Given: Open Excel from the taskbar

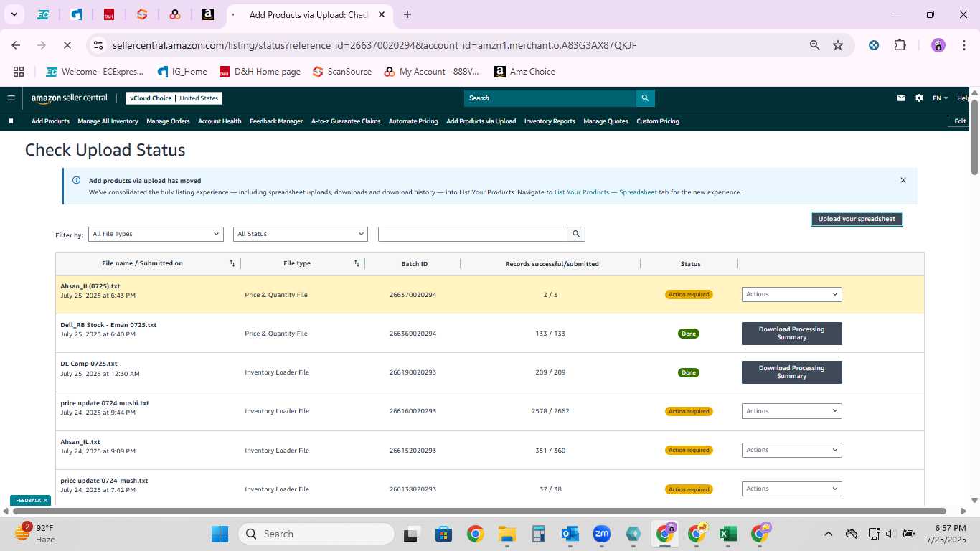Looking at the screenshot, I should tap(727, 534).
